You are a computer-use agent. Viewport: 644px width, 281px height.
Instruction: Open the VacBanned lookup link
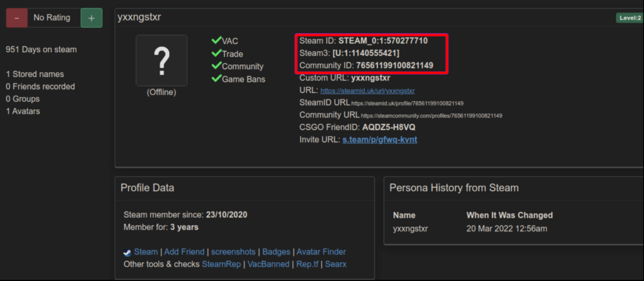[x=269, y=264]
